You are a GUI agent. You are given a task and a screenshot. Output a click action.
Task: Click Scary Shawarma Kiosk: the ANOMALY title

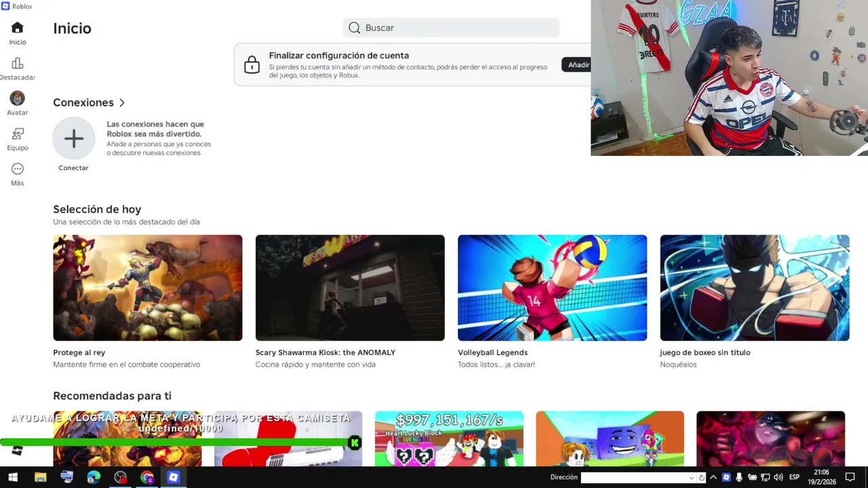tap(325, 352)
